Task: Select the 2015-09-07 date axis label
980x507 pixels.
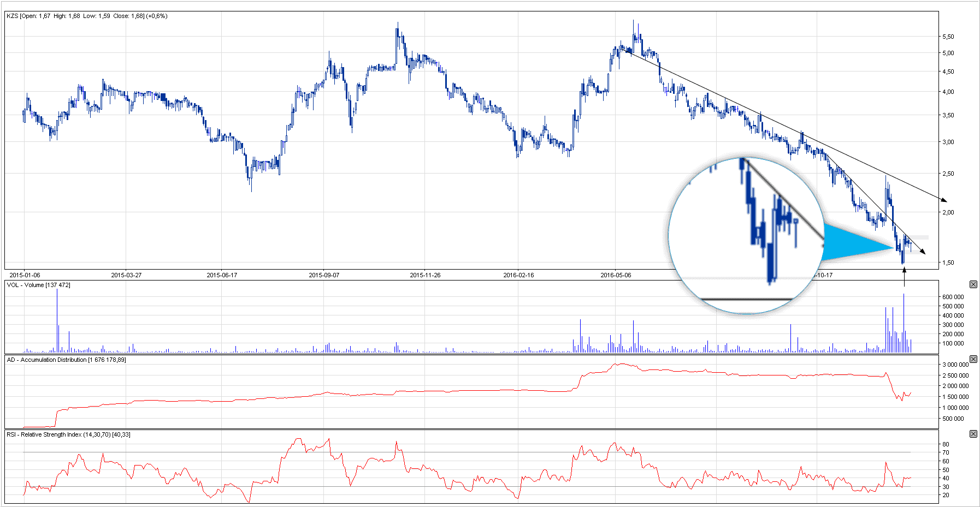Action: [x=324, y=275]
